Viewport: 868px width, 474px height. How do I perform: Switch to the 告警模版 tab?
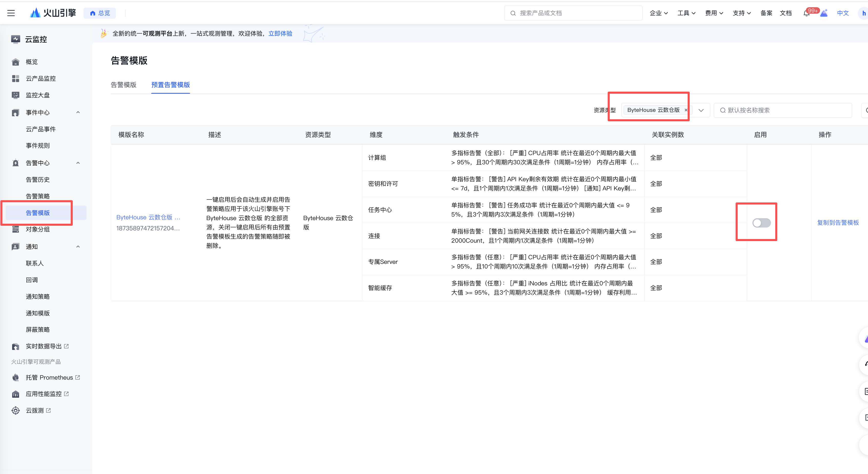pyautogui.click(x=124, y=85)
